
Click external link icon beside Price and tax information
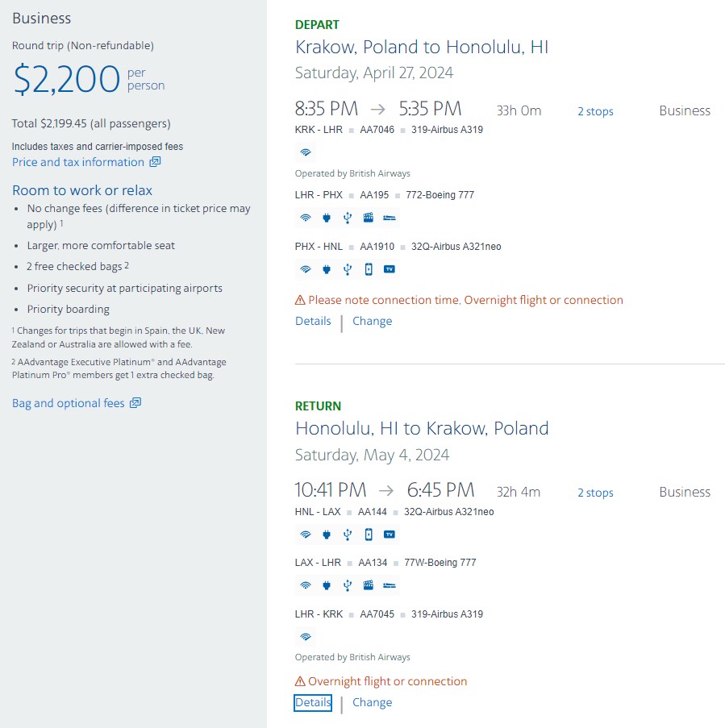coord(155,161)
